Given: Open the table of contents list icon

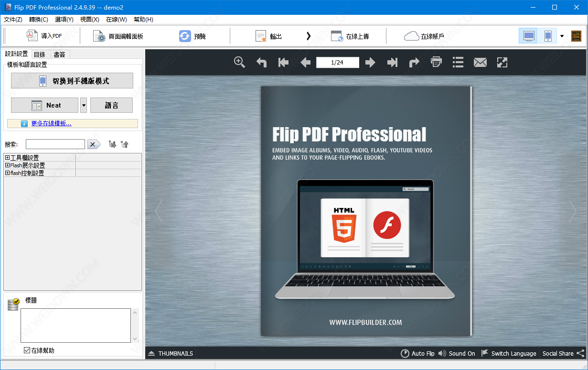Looking at the screenshot, I should [458, 62].
